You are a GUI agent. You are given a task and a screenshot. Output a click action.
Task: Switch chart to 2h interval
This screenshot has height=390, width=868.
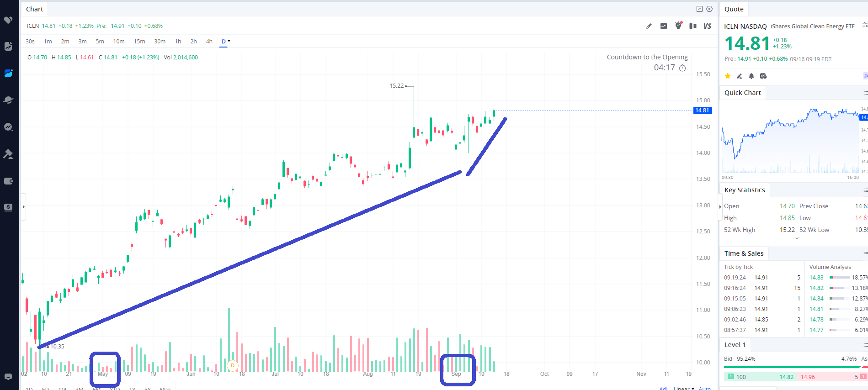(194, 41)
